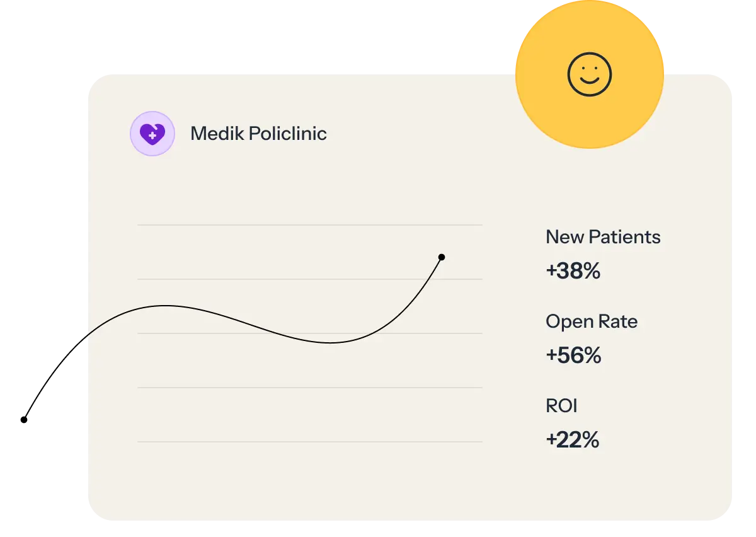Select the New Patients label
This screenshot has width=756, height=537.
coord(603,237)
